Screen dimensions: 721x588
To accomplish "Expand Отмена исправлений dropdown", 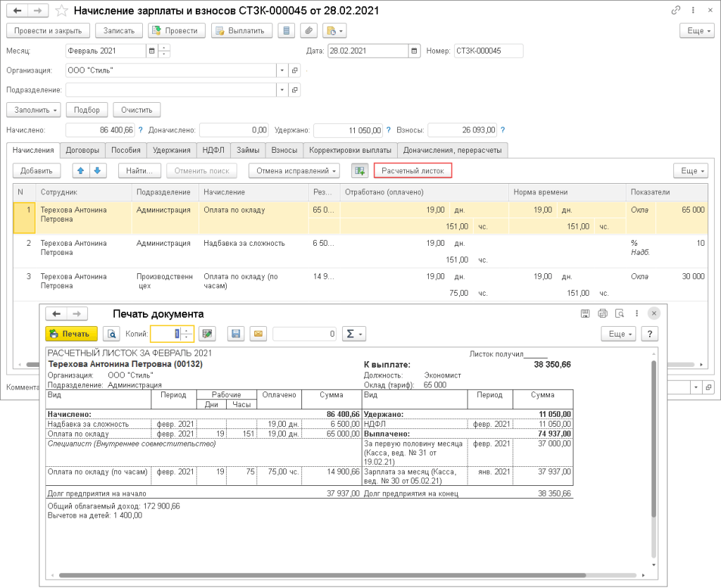I will click(x=294, y=170).
